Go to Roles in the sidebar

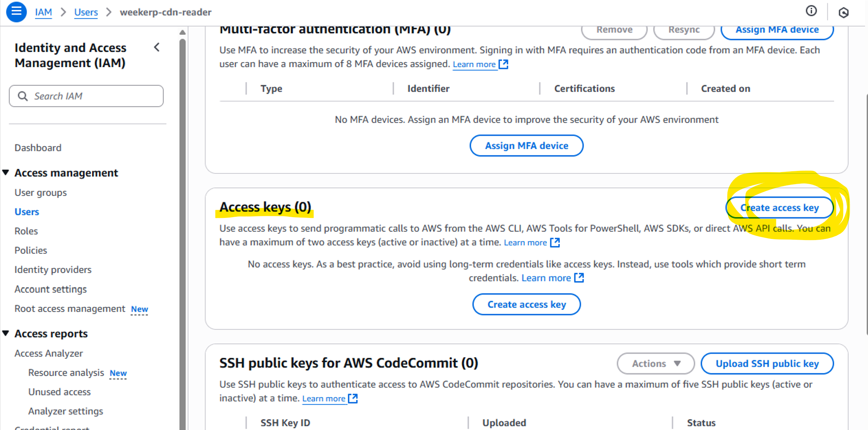click(26, 231)
